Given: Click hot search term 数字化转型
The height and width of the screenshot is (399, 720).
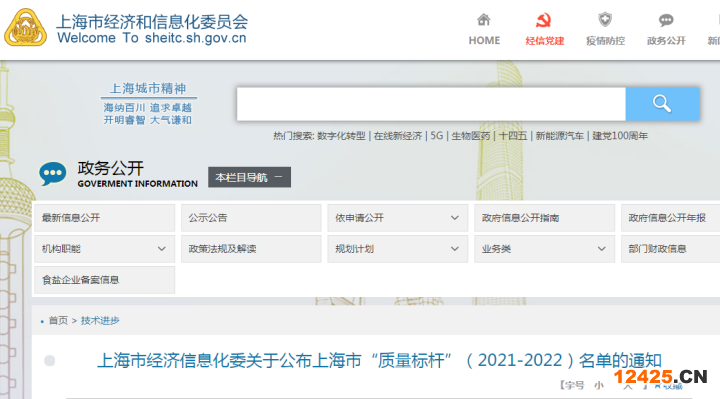Looking at the screenshot, I should (x=341, y=136).
